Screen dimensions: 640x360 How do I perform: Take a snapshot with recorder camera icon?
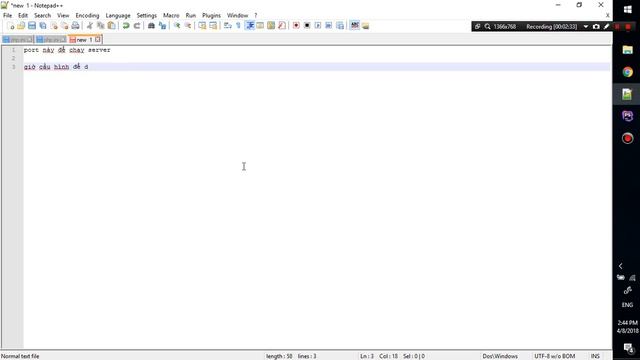[x=596, y=27]
